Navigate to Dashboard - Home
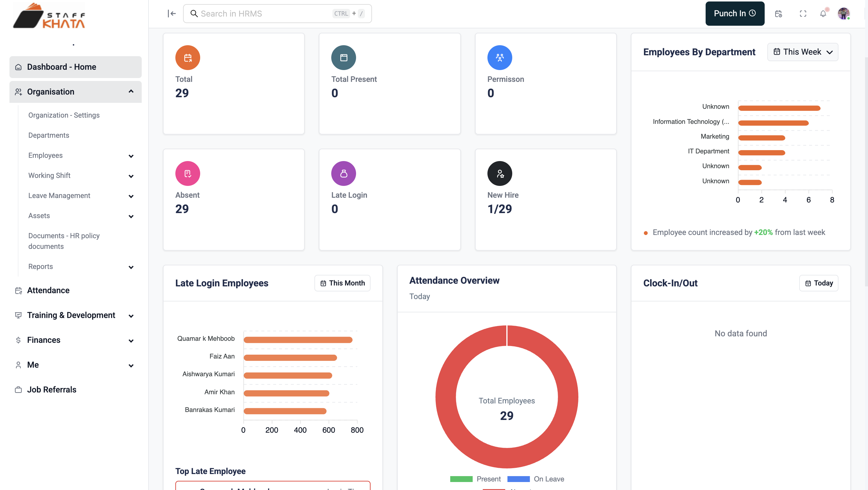This screenshot has height=490, width=868. [x=62, y=67]
